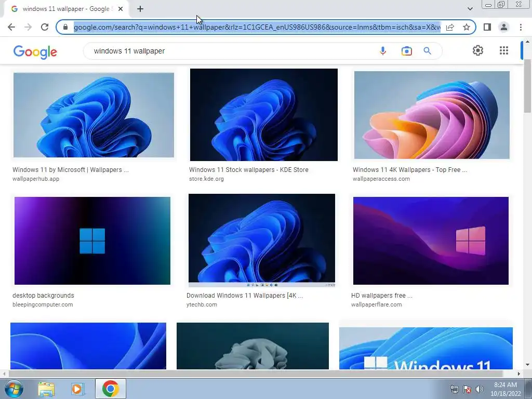
Task: Reload the current page
Action: coord(45,27)
